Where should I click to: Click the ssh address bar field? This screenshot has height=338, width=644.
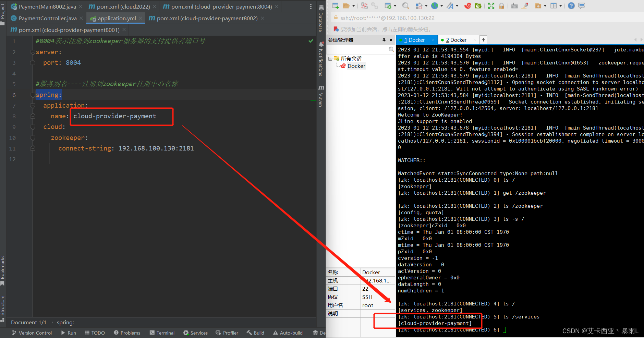[x=487, y=18]
